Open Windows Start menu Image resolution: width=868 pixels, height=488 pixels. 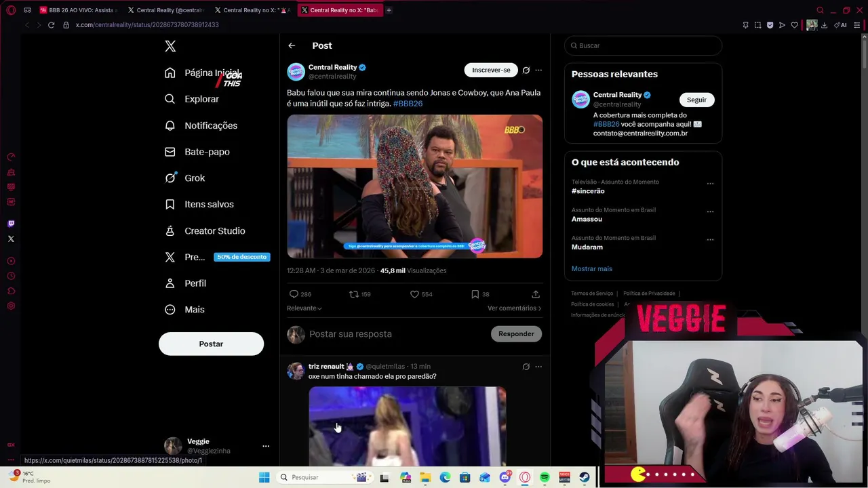(264, 477)
